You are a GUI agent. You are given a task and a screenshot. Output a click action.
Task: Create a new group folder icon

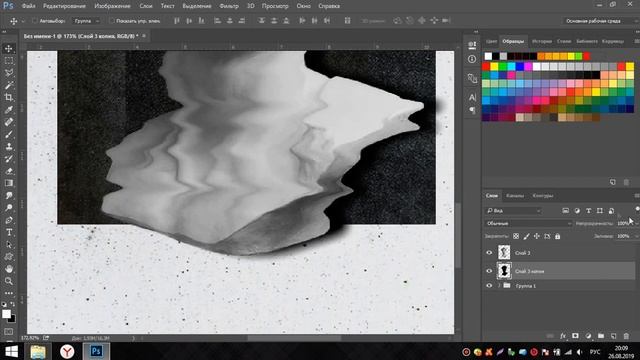coord(601,336)
